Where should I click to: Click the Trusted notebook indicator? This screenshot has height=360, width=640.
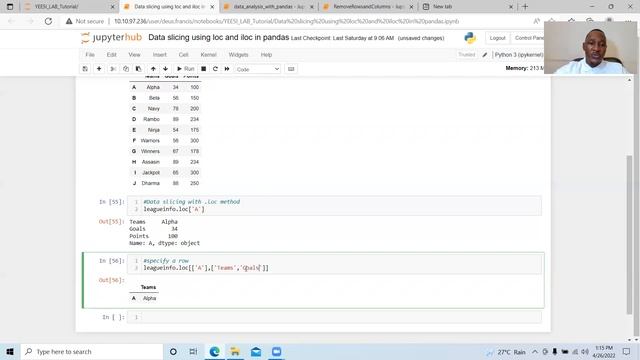click(467, 55)
